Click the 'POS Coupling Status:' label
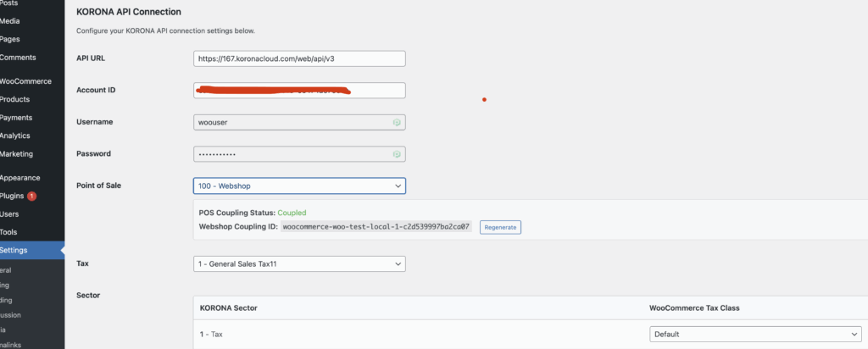 coord(237,213)
